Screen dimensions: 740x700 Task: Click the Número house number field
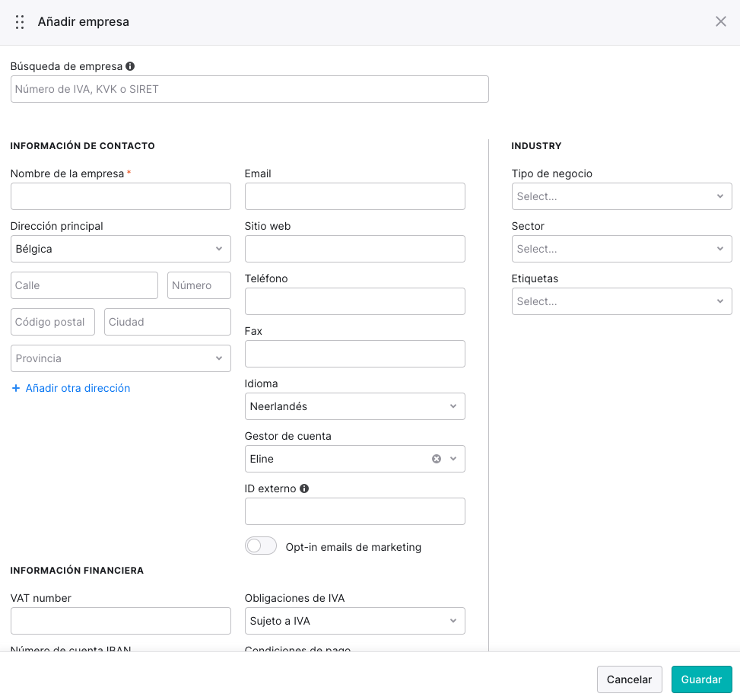(x=199, y=285)
